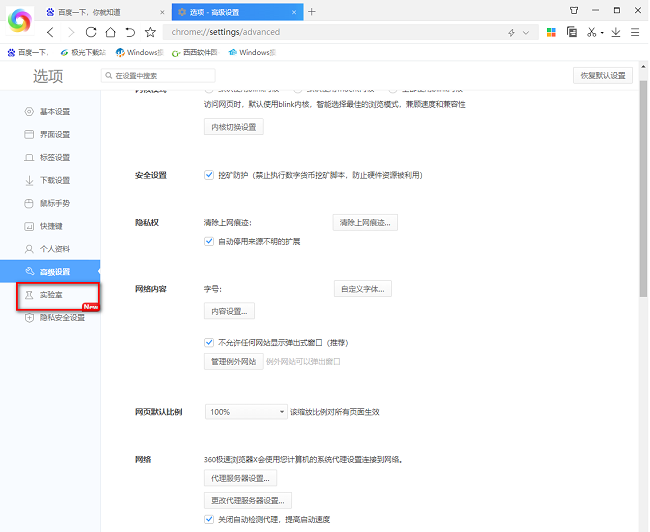Open the 百度一下 bookmark
This screenshot has height=532, width=650.
point(28,52)
